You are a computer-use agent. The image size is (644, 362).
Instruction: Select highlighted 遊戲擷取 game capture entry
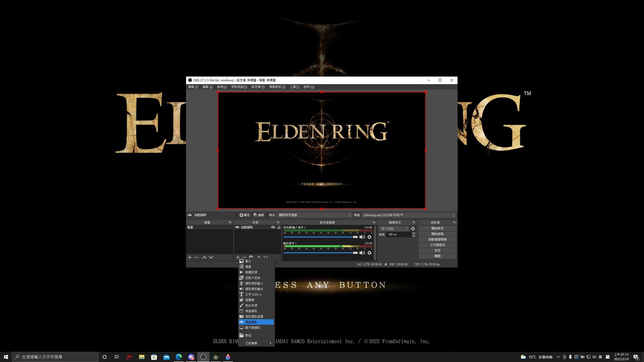[257, 322]
